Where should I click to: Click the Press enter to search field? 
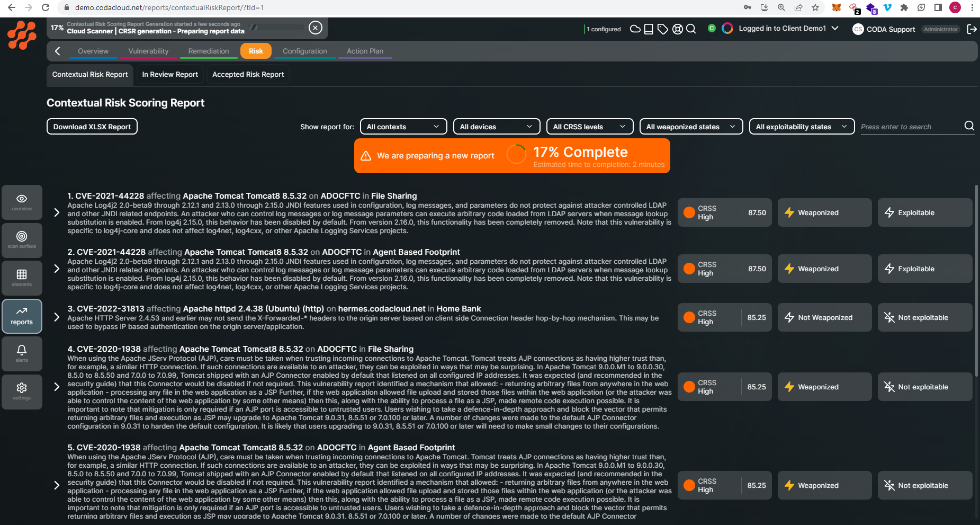click(911, 127)
